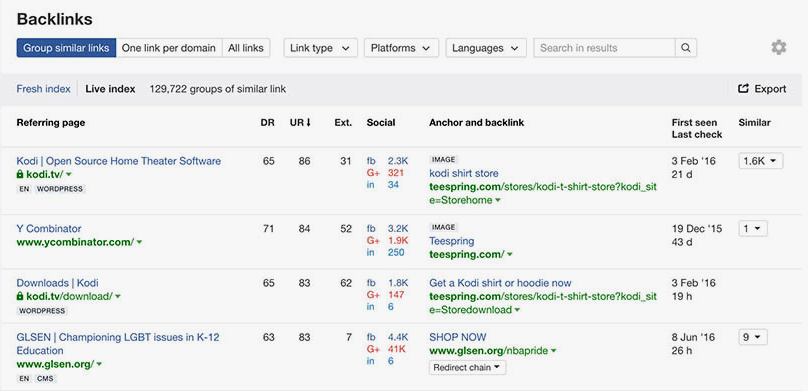
Task: Switch to All links view
Action: 246,48
